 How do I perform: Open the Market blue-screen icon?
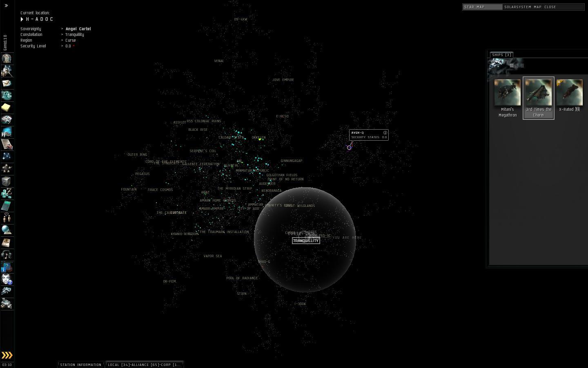(x=7, y=132)
